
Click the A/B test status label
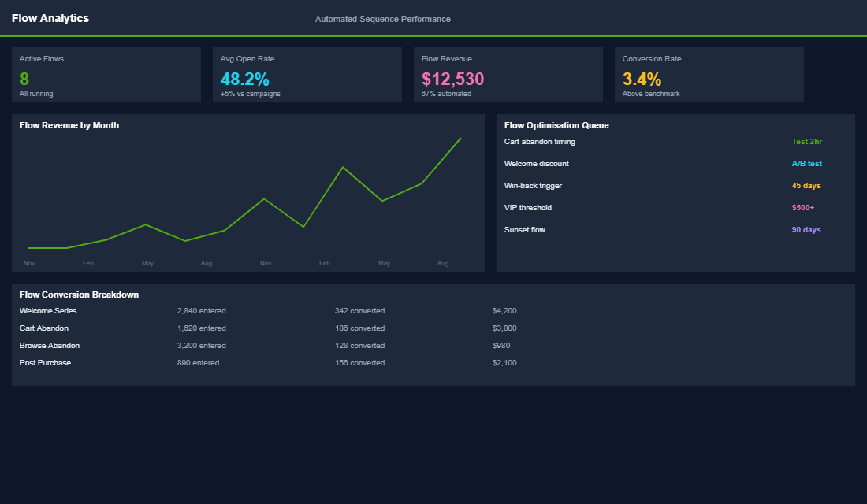pos(807,164)
